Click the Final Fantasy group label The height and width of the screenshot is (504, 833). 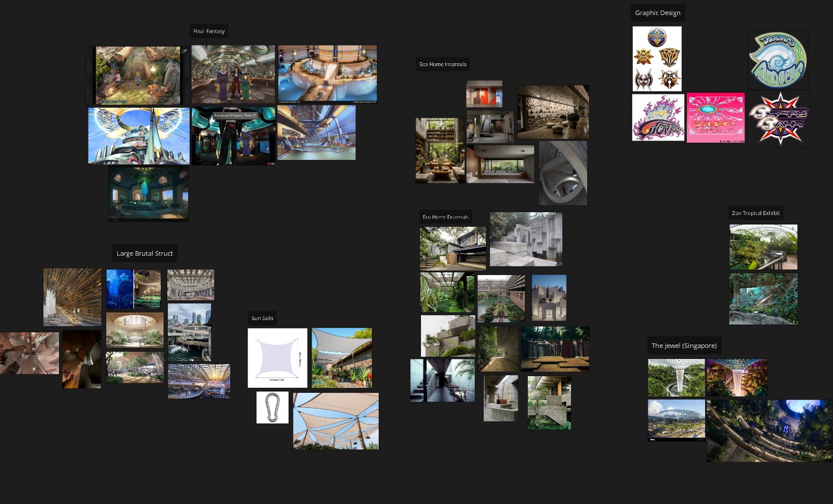pyautogui.click(x=209, y=32)
